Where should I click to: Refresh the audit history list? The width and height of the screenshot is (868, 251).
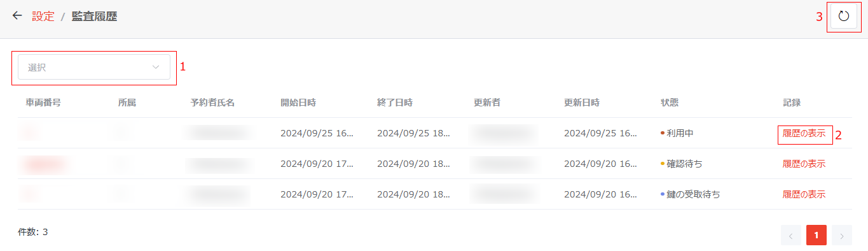click(x=844, y=17)
